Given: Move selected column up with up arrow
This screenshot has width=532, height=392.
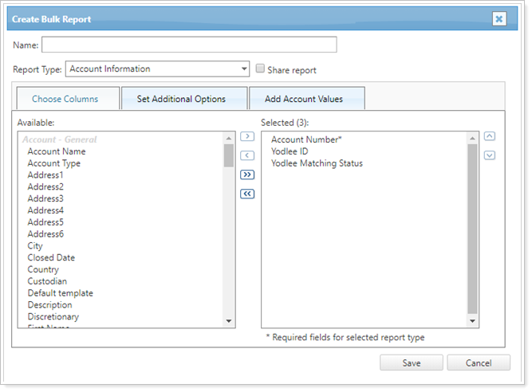Looking at the screenshot, I should [490, 136].
